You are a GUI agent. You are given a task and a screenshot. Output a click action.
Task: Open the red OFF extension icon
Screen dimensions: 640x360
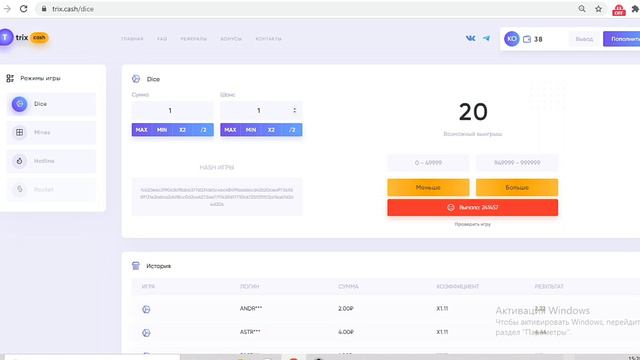point(619,10)
